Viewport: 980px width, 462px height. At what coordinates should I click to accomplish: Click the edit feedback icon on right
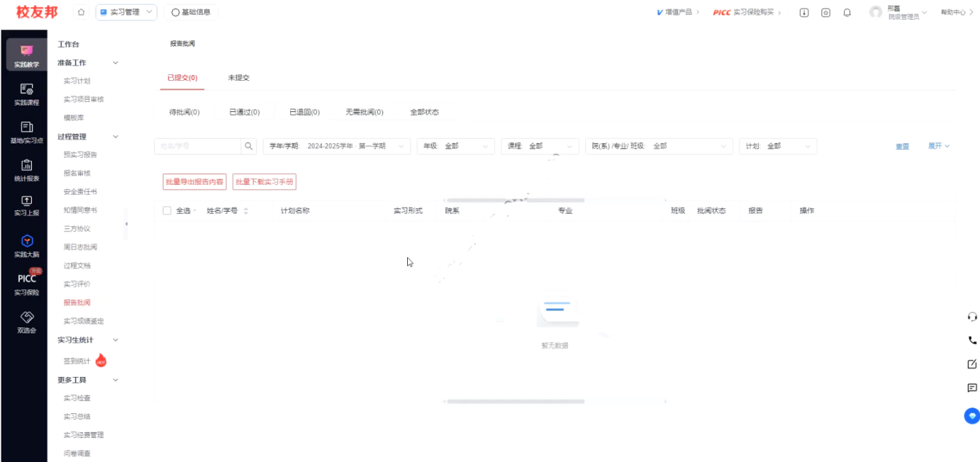[972, 364]
